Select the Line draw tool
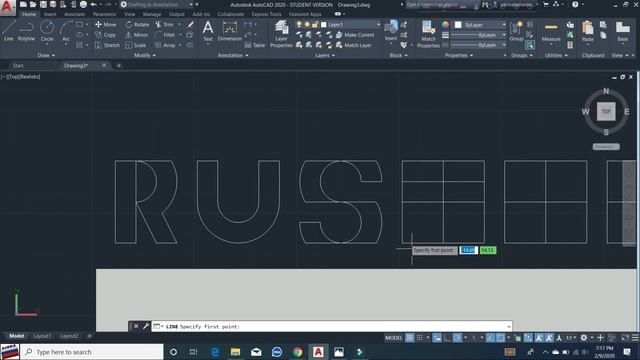The height and width of the screenshot is (360, 640). (9, 31)
